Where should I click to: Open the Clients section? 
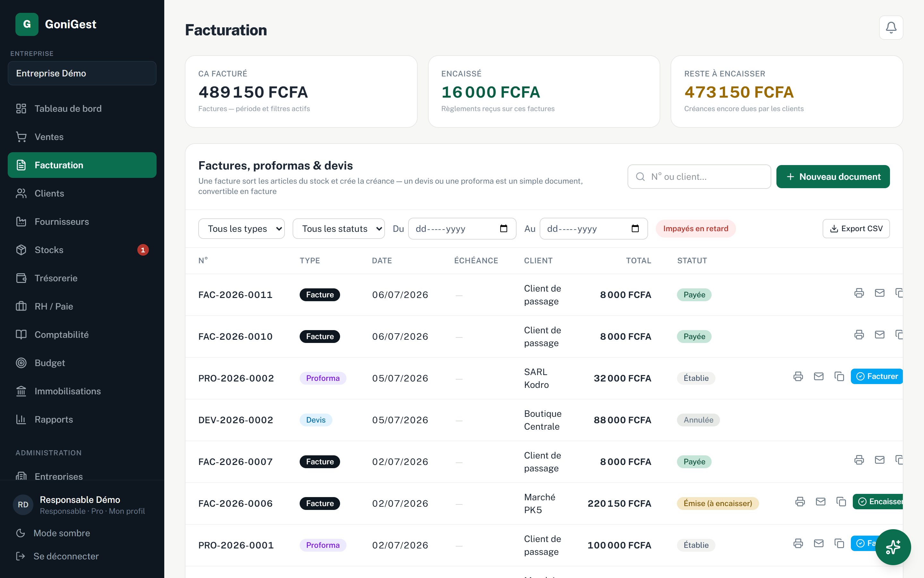(82, 193)
